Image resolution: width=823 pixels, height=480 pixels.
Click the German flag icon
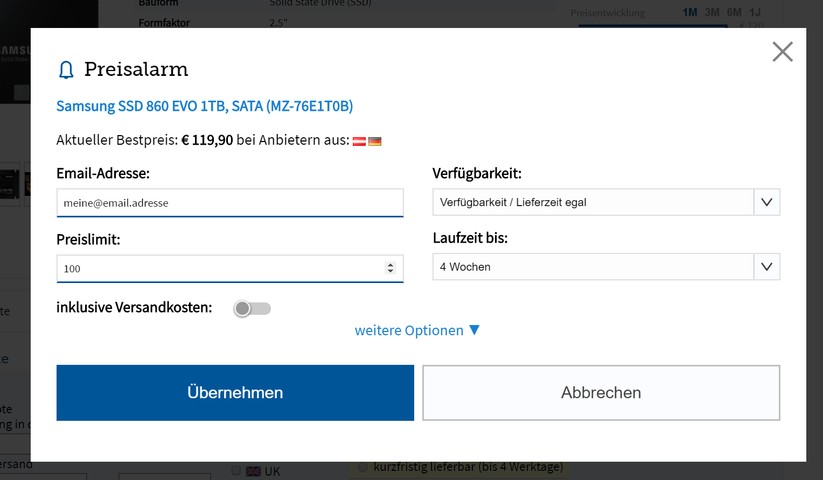click(x=375, y=141)
